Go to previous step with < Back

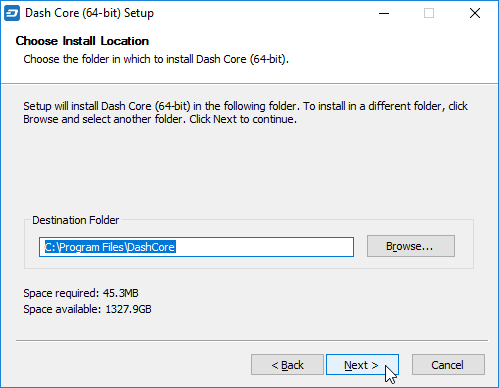287,365
